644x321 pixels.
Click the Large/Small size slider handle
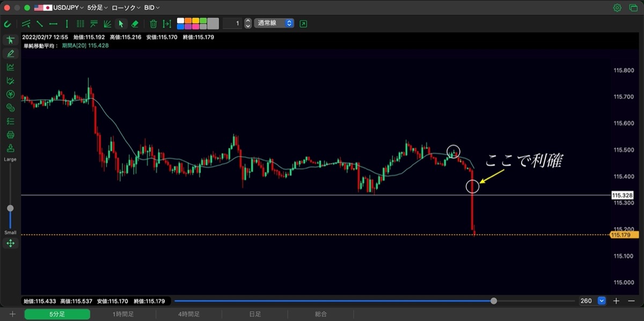tap(10, 208)
